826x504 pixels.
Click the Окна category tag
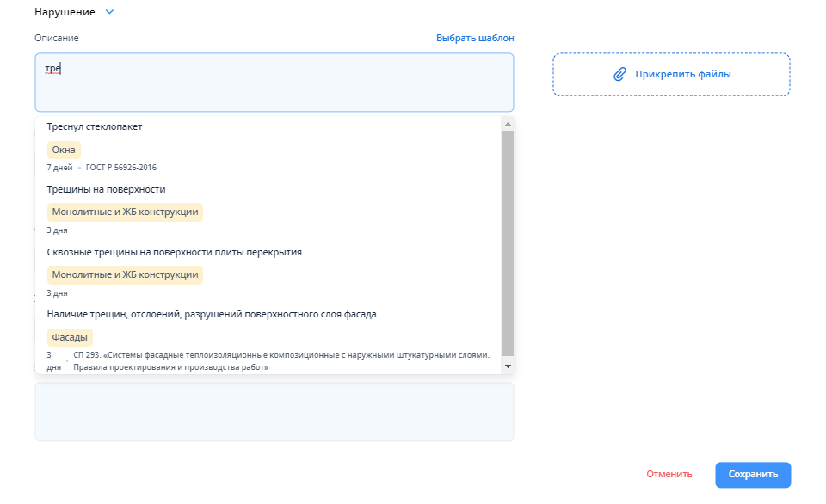pos(64,150)
